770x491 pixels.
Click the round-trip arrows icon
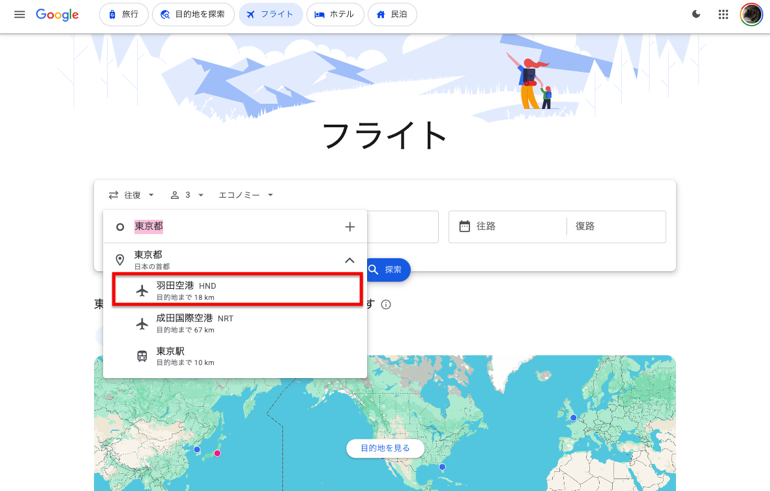pyautogui.click(x=113, y=195)
